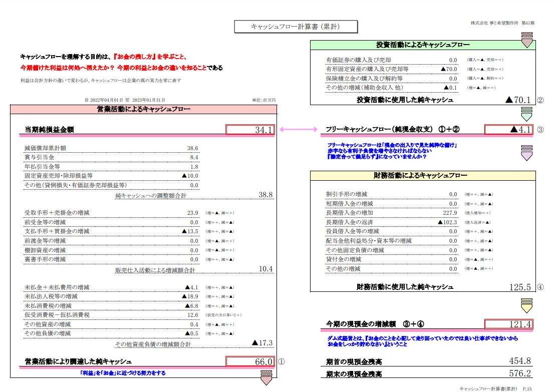This screenshot has width=554, height=392.
Task: Click the 営業活動により調達した純キャッシュ value 66.0
Action: [250, 361]
